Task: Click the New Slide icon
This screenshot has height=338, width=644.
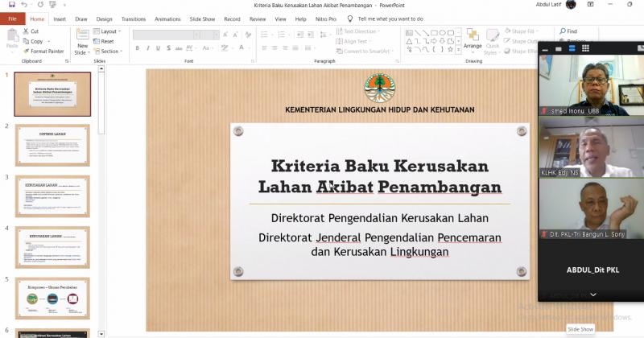Action: (x=82, y=39)
